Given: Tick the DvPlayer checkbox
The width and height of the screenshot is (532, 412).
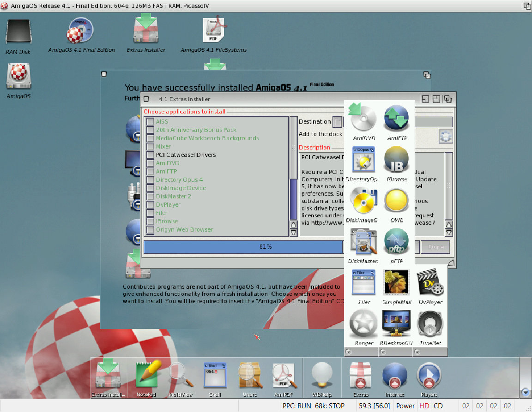Looking at the screenshot, I should [x=150, y=205].
